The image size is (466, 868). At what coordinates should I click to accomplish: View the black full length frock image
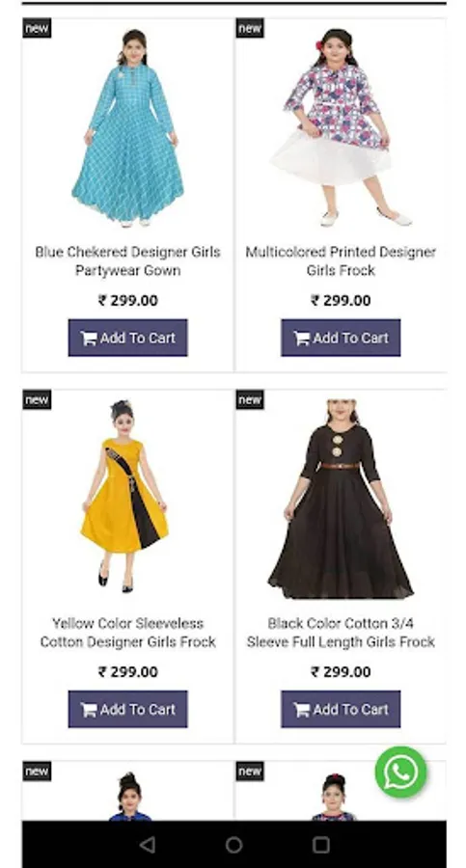341,500
